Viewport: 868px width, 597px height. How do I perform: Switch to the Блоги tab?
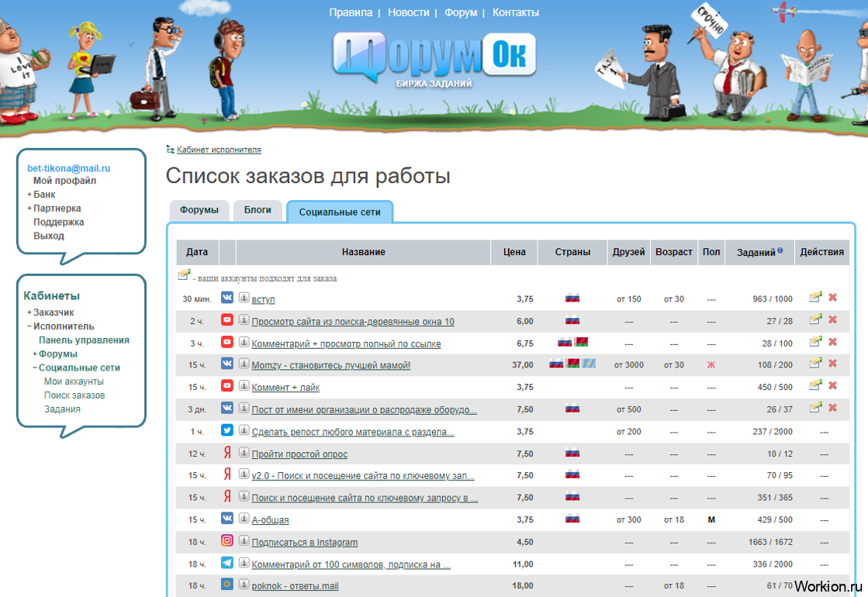[x=258, y=210]
